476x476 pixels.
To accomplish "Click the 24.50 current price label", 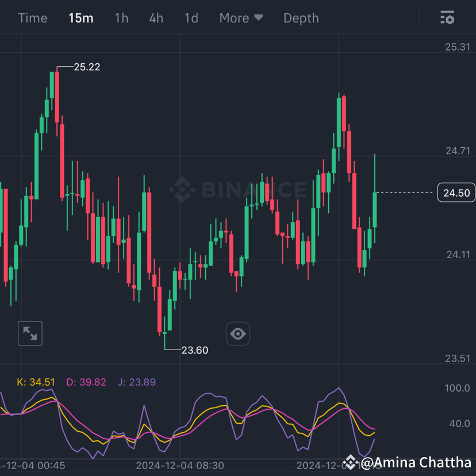I will point(456,193).
